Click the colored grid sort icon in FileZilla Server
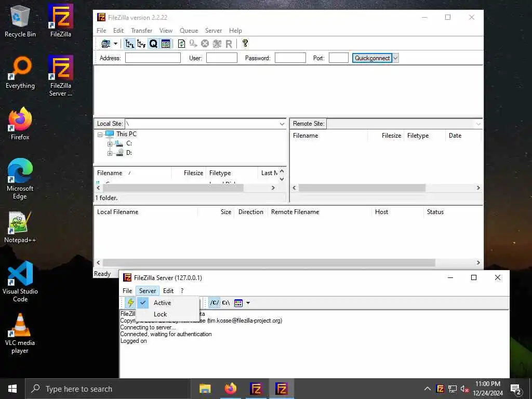The height and width of the screenshot is (399, 532). pyautogui.click(x=238, y=303)
